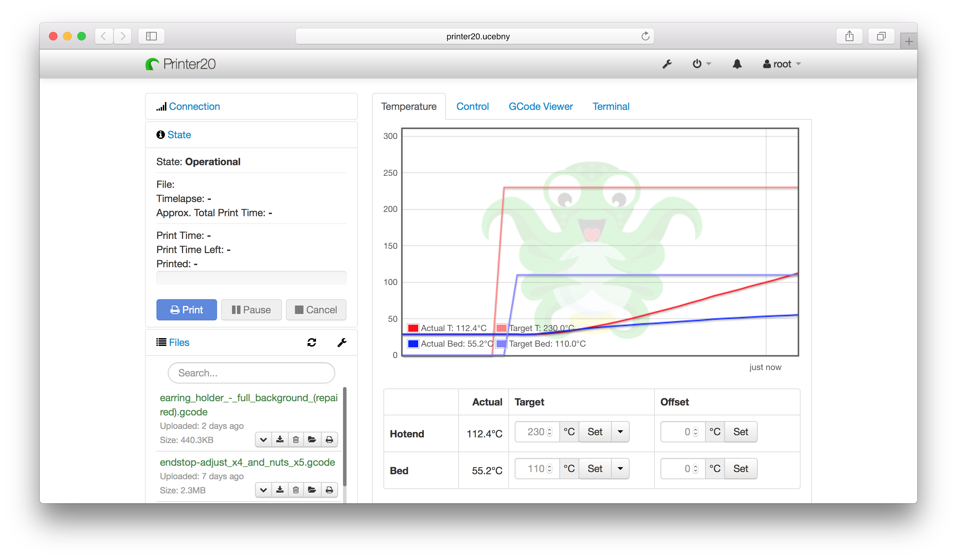957x560 pixels.
Task: Click the Bed offset field
Action: pos(683,468)
